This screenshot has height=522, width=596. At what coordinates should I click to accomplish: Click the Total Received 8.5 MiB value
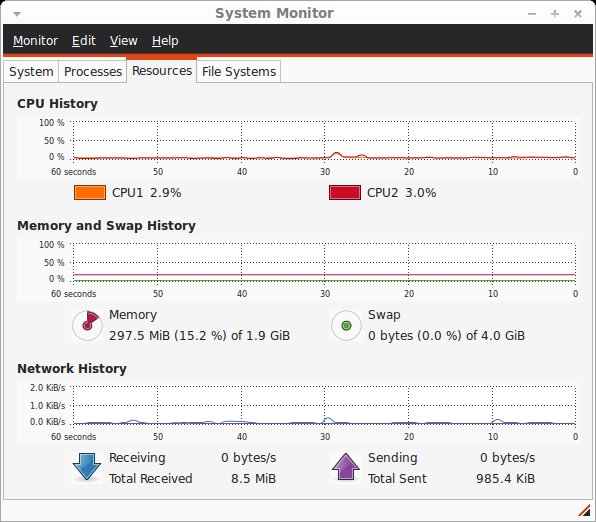[x=253, y=478]
